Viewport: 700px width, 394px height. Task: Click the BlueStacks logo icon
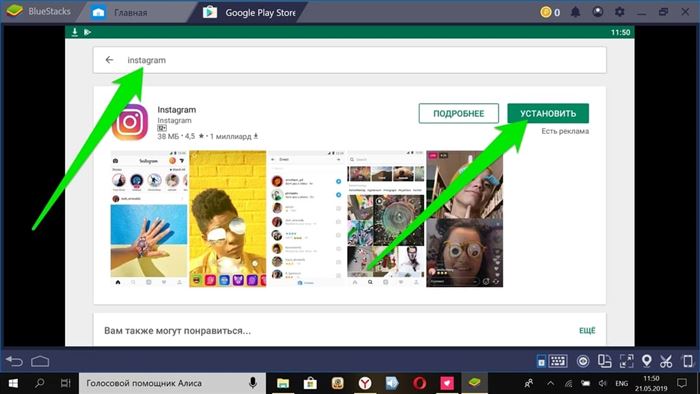14,11
